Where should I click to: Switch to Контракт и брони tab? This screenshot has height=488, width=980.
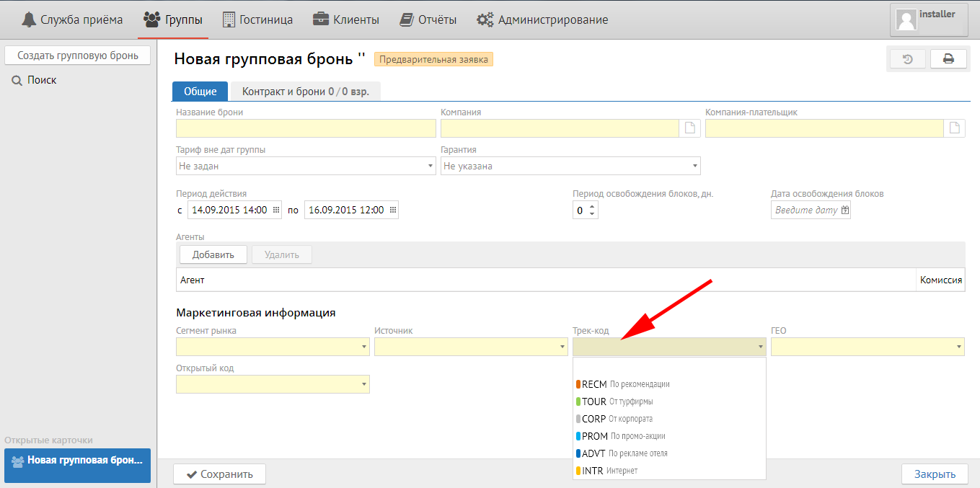[305, 92]
